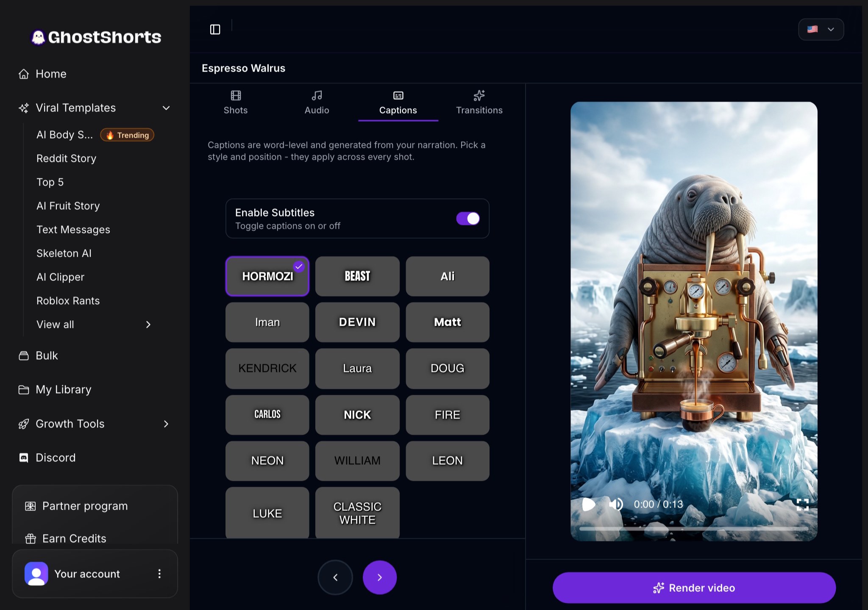Image resolution: width=868 pixels, height=610 pixels.
Task: Choose the CLASSIC WHITE caption style
Action: point(357,513)
